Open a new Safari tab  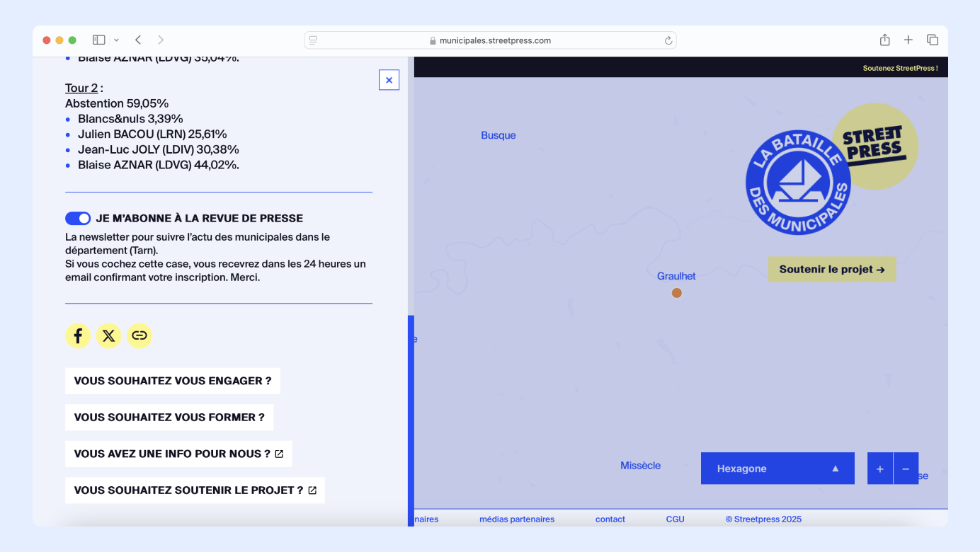tap(908, 40)
